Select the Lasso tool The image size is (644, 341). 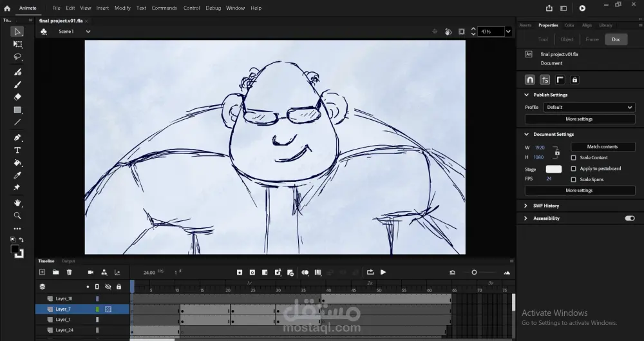coord(17,57)
